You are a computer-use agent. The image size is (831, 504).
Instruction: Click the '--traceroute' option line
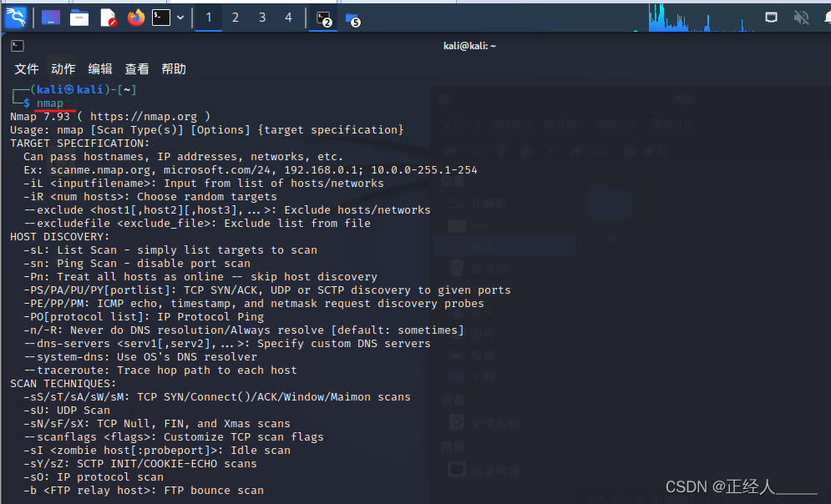(x=160, y=370)
